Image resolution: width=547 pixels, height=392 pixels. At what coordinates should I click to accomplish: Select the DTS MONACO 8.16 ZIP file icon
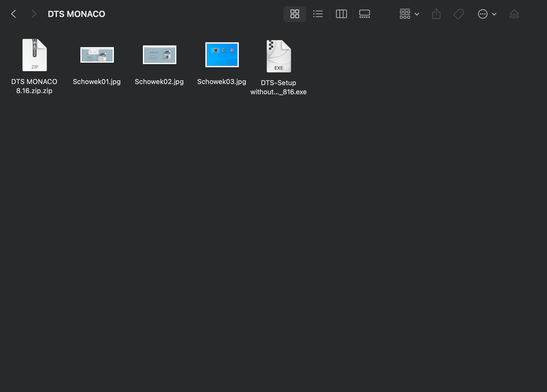coord(35,55)
